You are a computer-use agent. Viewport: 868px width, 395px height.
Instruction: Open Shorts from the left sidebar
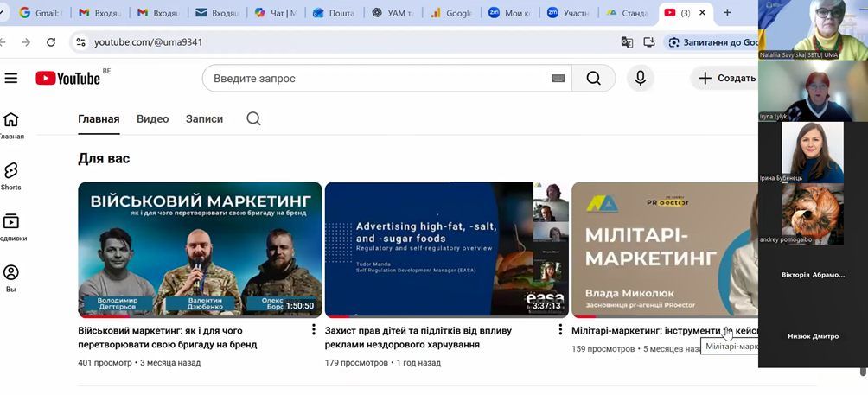(11, 175)
